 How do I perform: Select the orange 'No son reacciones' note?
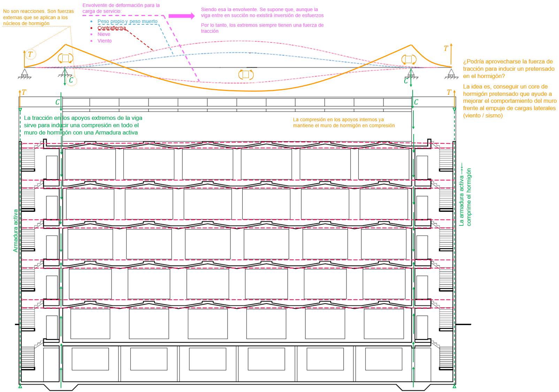coord(38,17)
